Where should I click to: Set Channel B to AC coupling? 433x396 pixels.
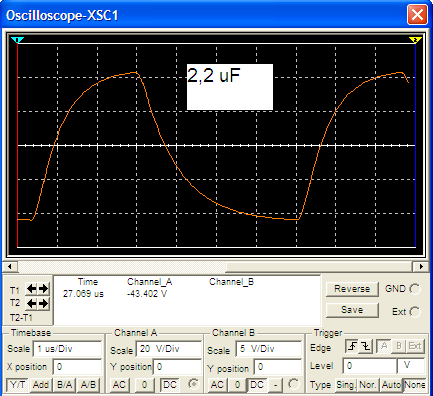click(x=217, y=385)
